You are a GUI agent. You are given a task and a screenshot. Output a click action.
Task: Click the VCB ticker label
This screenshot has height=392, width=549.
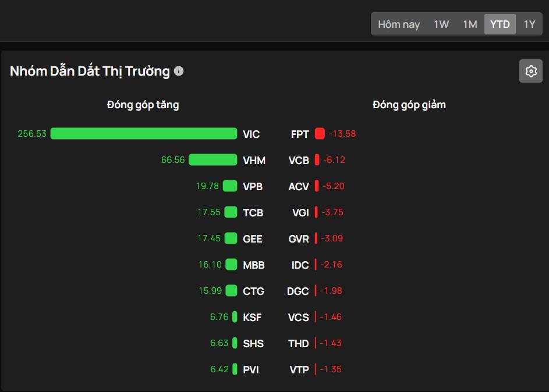pyautogui.click(x=299, y=161)
